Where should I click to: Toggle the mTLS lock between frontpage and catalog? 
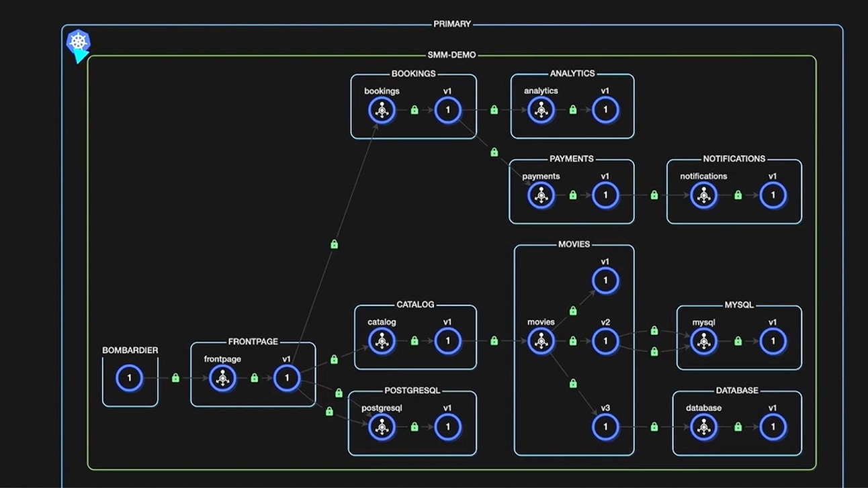pos(334,359)
